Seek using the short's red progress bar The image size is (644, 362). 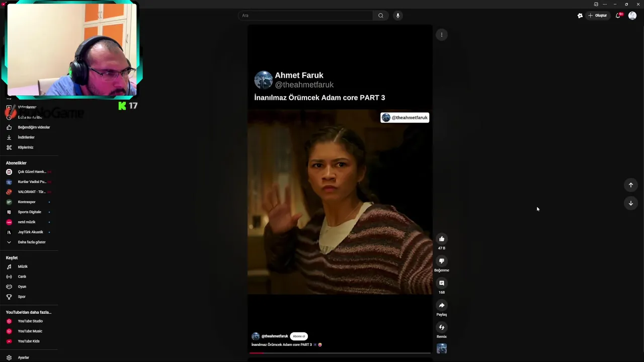340,353
